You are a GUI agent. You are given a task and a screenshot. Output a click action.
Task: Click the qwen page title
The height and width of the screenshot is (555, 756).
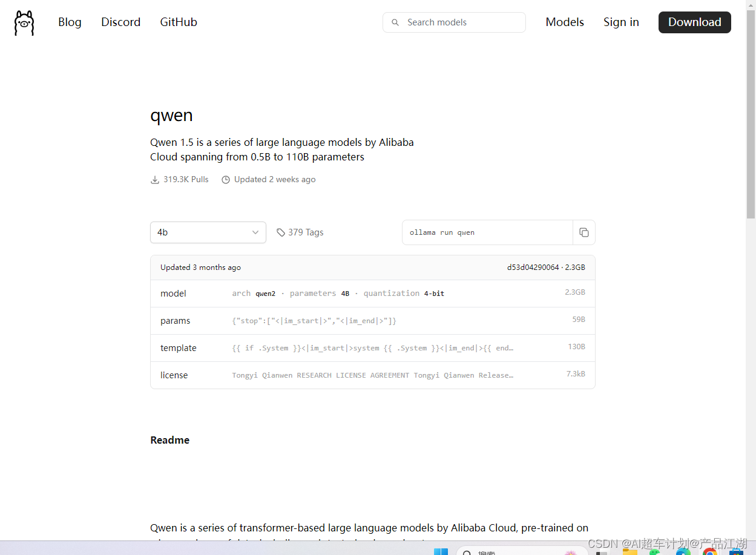click(171, 116)
